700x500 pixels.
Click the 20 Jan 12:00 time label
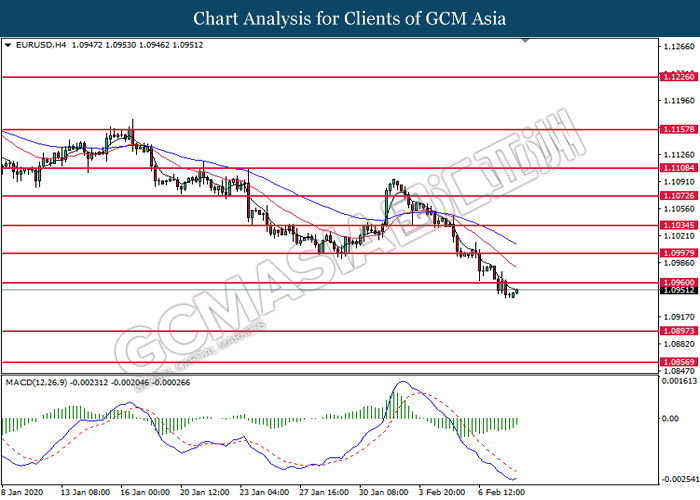pos(204,492)
